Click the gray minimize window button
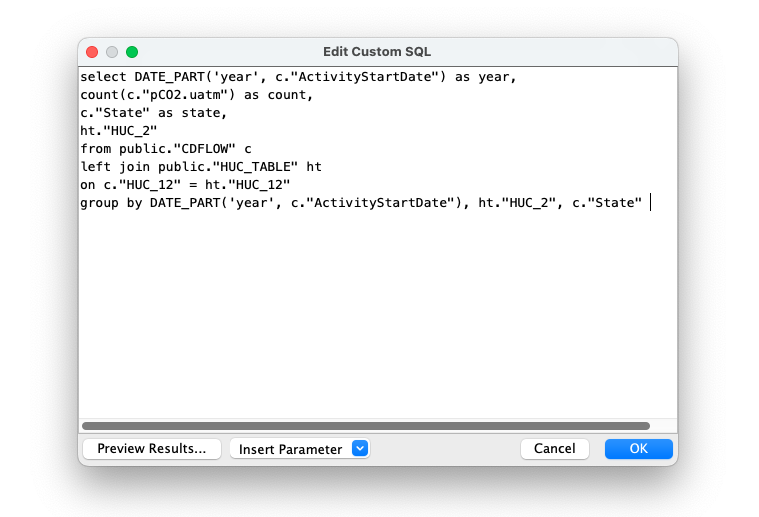The width and height of the screenshot is (759, 517). point(112,52)
